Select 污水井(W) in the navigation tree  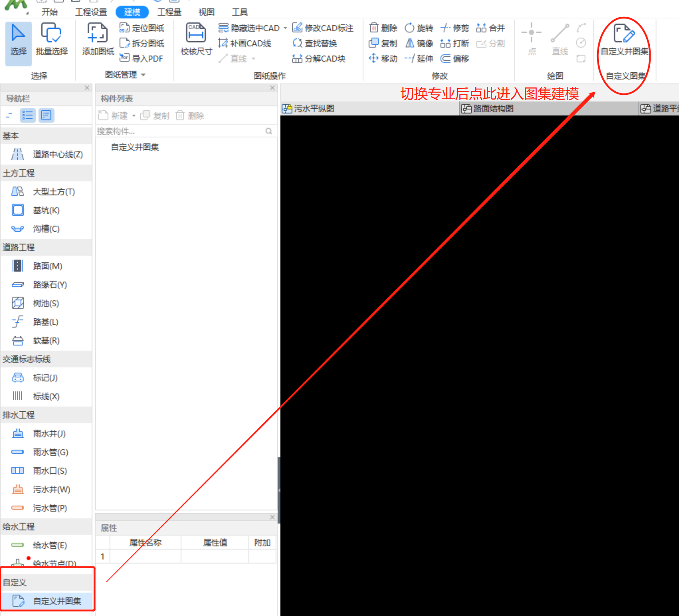tap(51, 490)
